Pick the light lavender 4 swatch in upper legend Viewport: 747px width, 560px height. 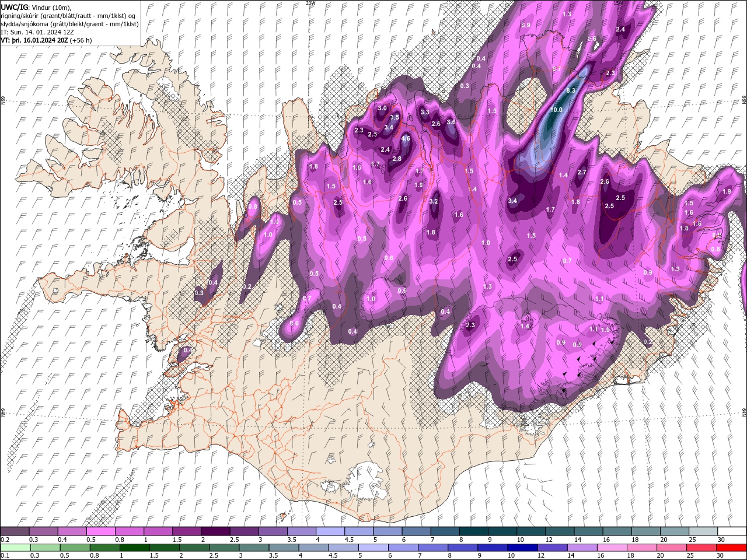point(330,531)
